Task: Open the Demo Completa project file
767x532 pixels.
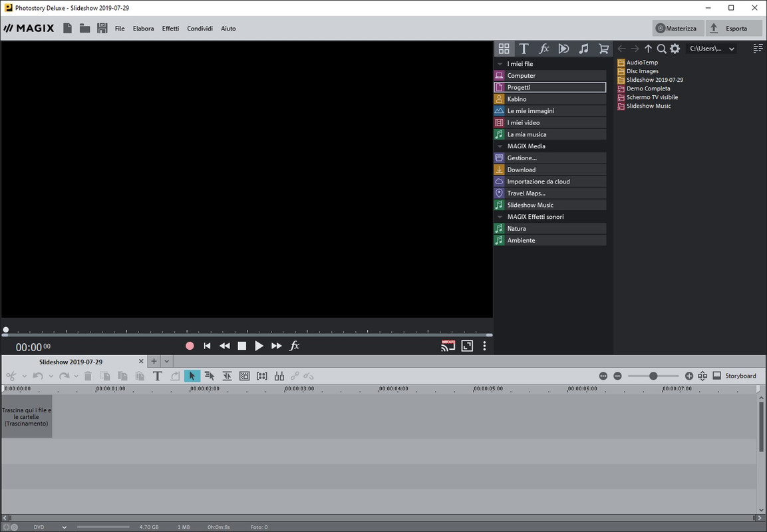Action: [644, 88]
